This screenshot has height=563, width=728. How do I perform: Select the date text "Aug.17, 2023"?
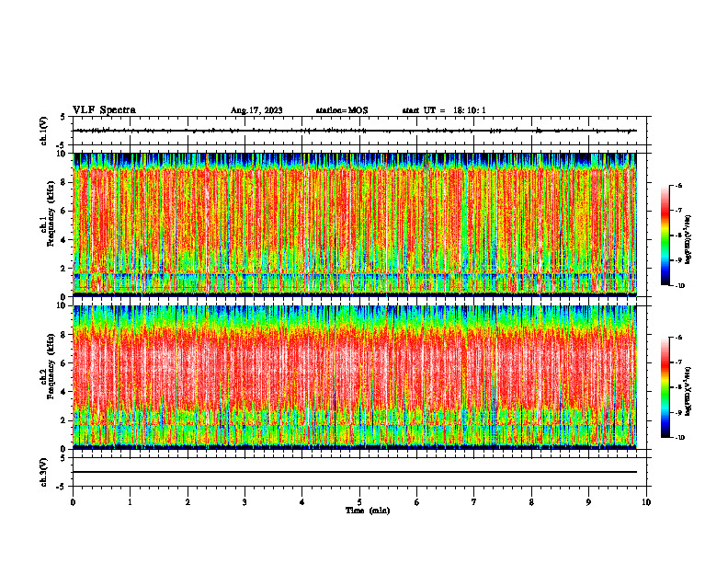click(256, 110)
